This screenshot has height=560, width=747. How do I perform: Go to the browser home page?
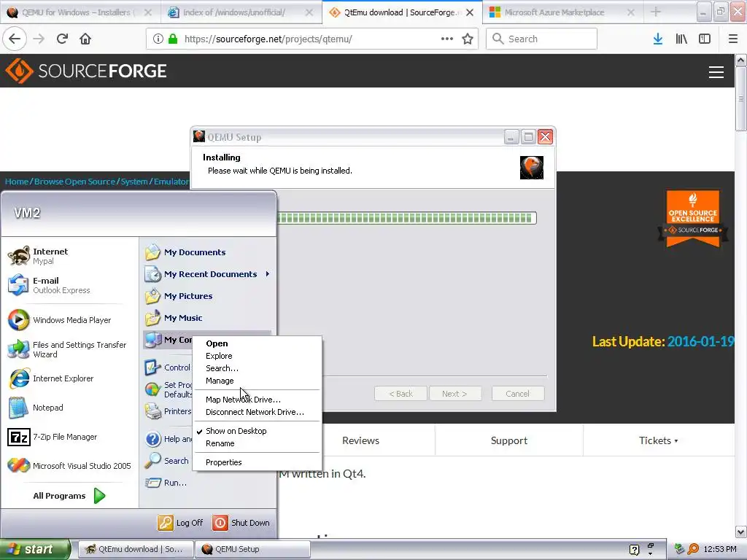[x=85, y=39]
